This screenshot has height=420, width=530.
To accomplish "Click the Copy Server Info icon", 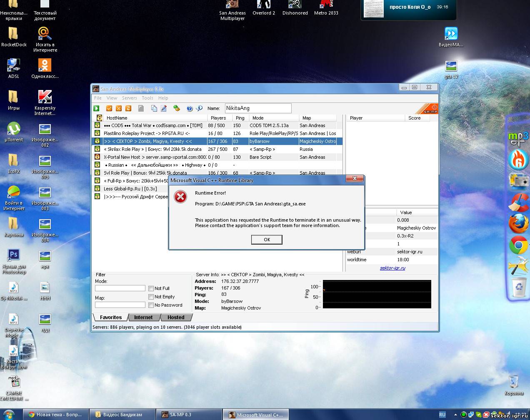I will point(154,108).
